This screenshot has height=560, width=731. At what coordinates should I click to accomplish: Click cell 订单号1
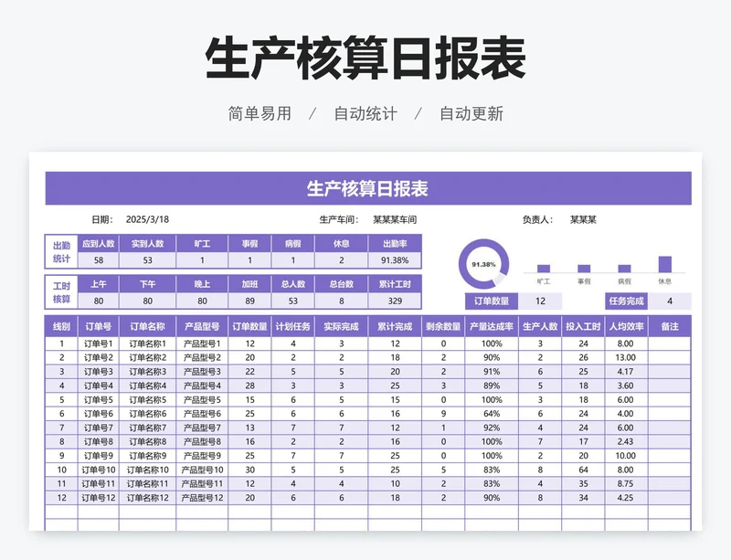coord(99,343)
